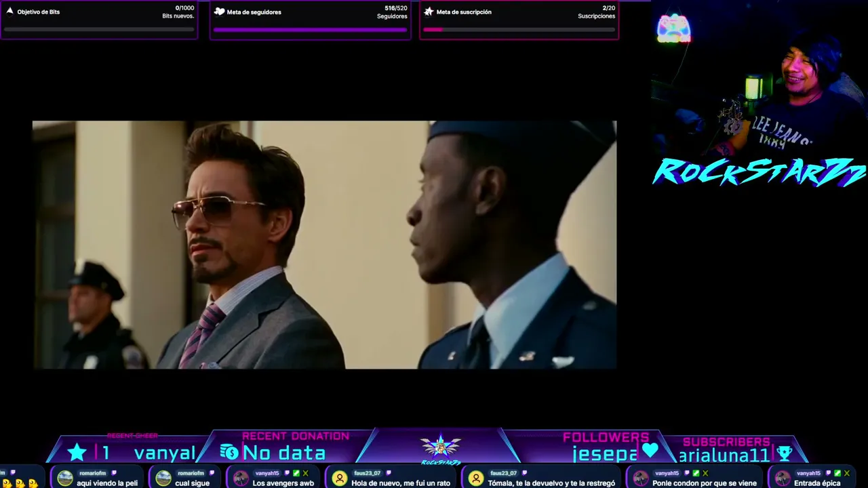
Task: Click the "Meta de suscripción" label
Action: [x=464, y=12]
